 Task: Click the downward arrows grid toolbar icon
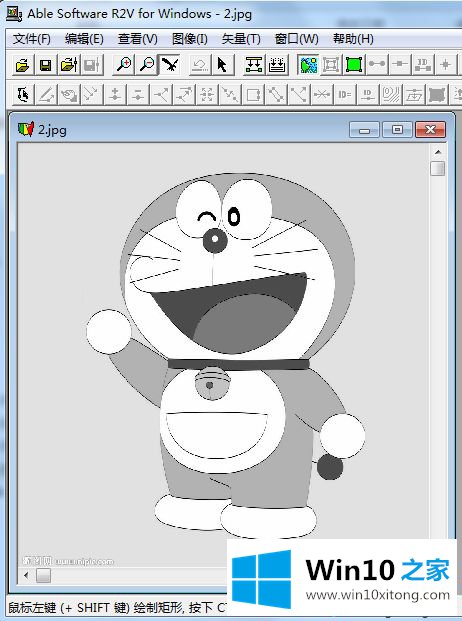point(277,65)
